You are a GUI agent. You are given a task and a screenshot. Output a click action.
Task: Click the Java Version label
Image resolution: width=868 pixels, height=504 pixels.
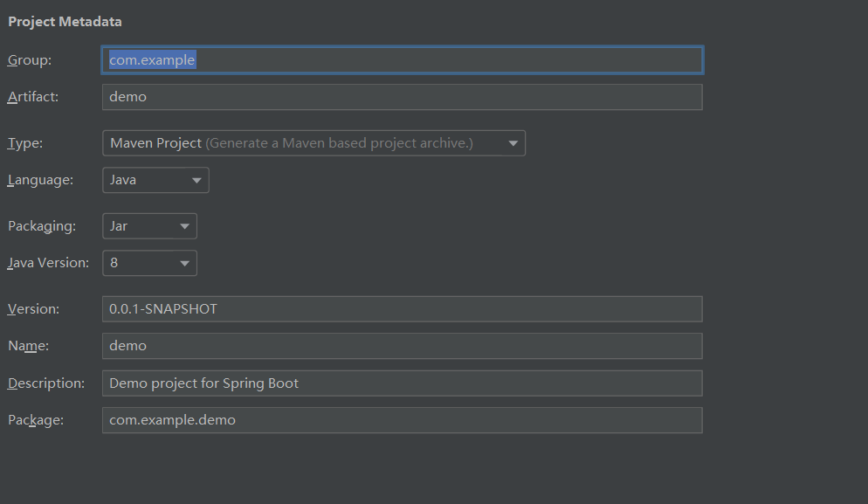[x=48, y=263]
